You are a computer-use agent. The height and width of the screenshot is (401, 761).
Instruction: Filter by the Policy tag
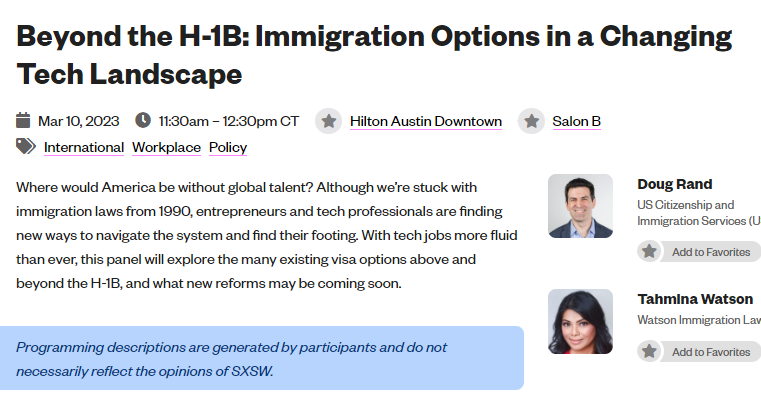[x=228, y=147]
